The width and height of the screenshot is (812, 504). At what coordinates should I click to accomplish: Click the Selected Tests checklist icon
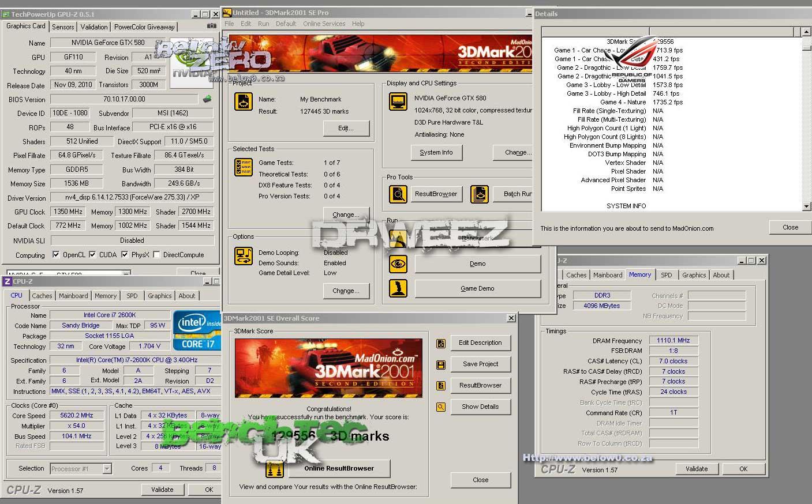click(243, 167)
